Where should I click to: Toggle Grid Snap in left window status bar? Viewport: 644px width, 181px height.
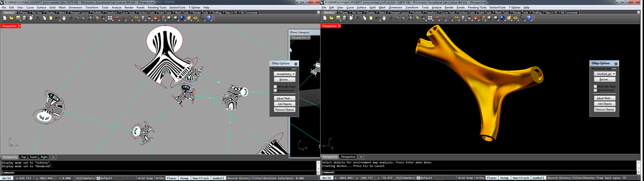[145, 178]
